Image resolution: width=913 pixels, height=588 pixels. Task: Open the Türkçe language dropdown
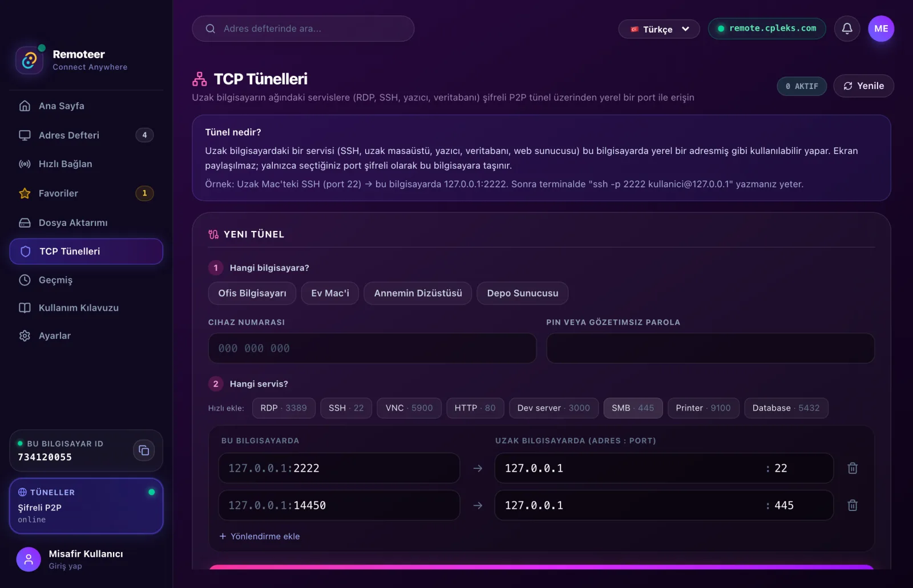(659, 29)
